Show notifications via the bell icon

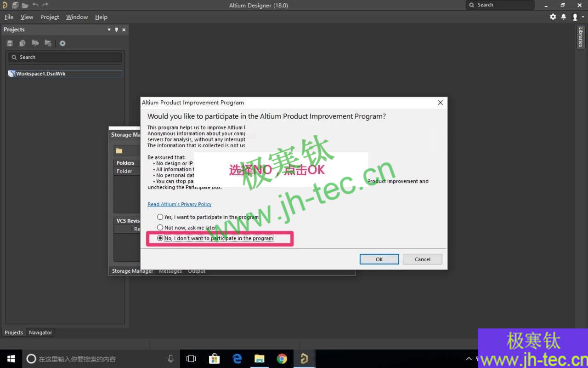point(564,17)
